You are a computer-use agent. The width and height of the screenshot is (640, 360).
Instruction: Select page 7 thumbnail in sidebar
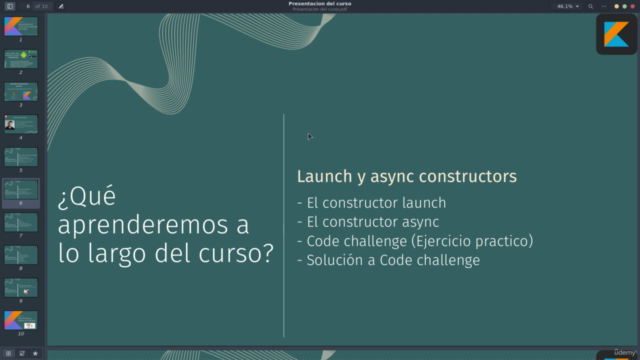coord(21,222)
